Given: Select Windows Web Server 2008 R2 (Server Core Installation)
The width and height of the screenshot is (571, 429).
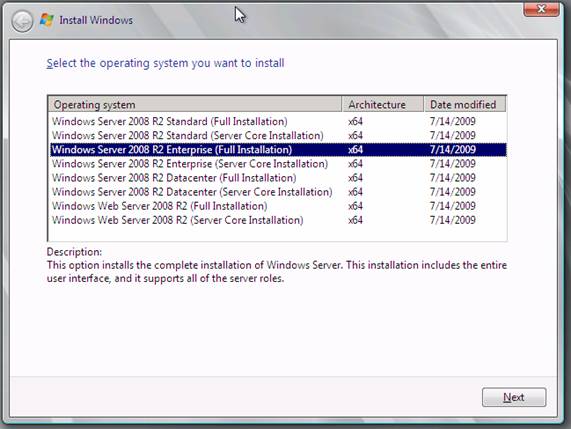Looking at the screenshot, I should [277, 220].
